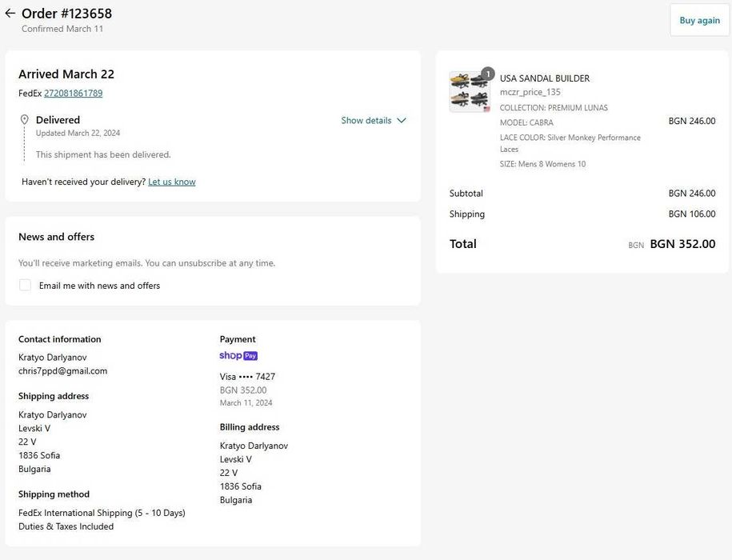Click the BGN 352.00 total amount
The width and height of the screenshot is (732, 560).
pos(682,244)
